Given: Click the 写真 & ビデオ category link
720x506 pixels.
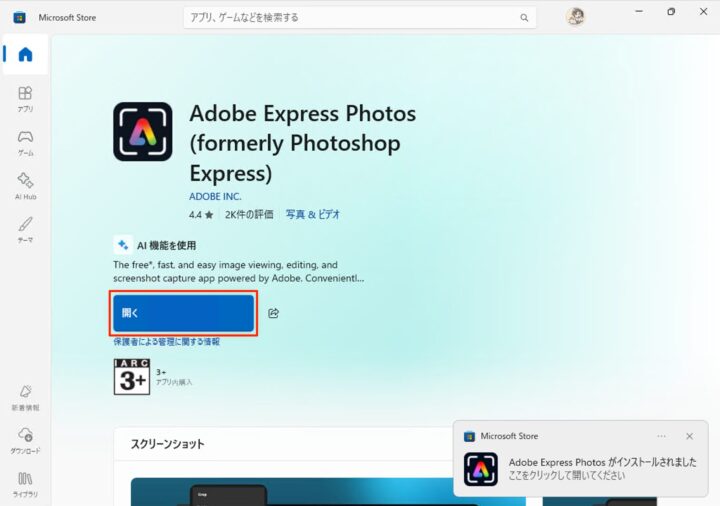Looking at the screenshot, I should (312, 214).
